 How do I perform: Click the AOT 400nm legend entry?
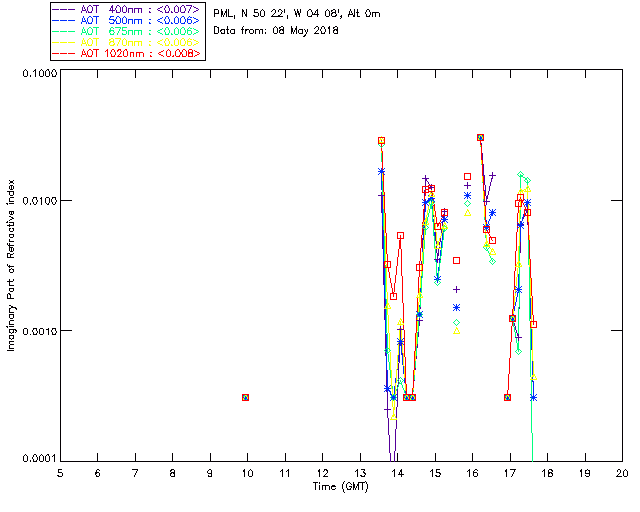[126, 8]
